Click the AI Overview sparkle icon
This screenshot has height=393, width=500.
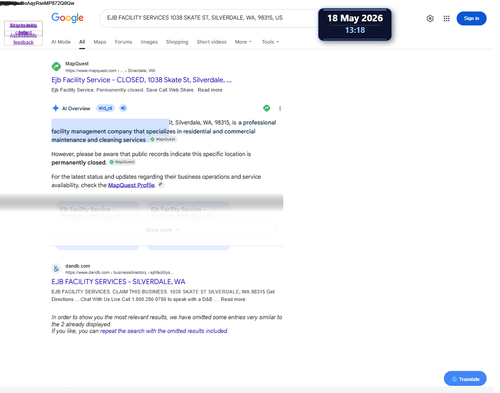[x=55, y=108]
